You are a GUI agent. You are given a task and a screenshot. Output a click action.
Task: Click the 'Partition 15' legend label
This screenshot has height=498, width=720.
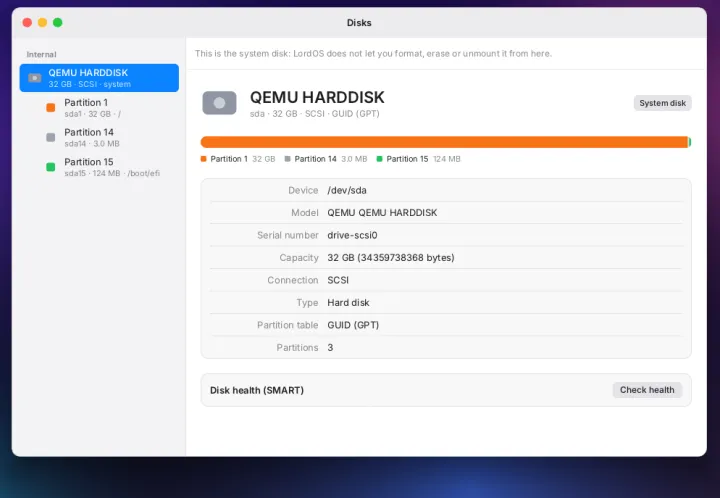tap(407, 159)
